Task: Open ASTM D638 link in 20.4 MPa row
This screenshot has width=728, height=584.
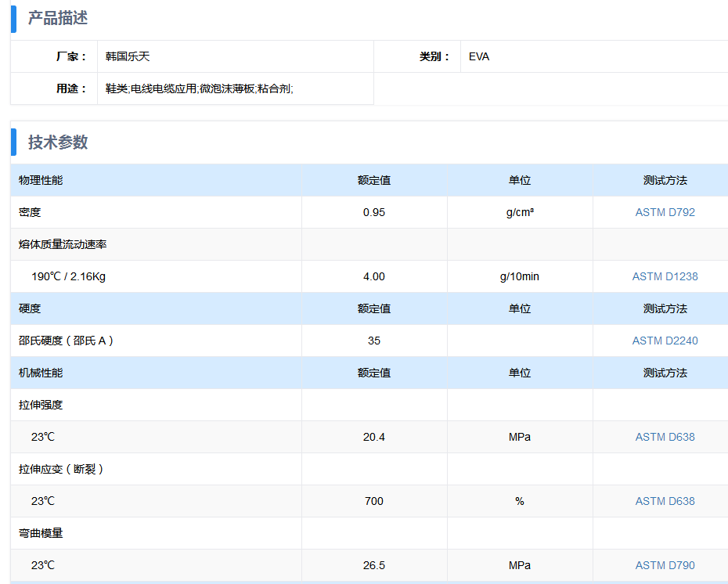Action: pyautogui.click(x=665, y=437)
